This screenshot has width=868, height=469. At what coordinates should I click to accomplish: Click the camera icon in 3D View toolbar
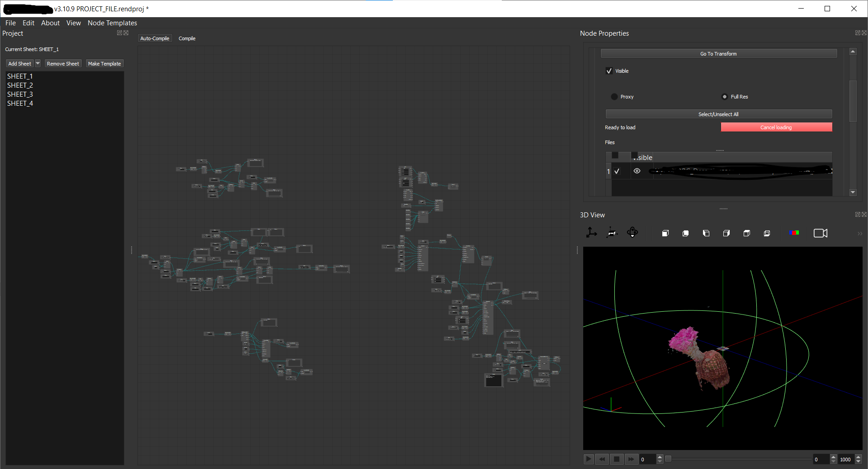(x=820, y=233)
